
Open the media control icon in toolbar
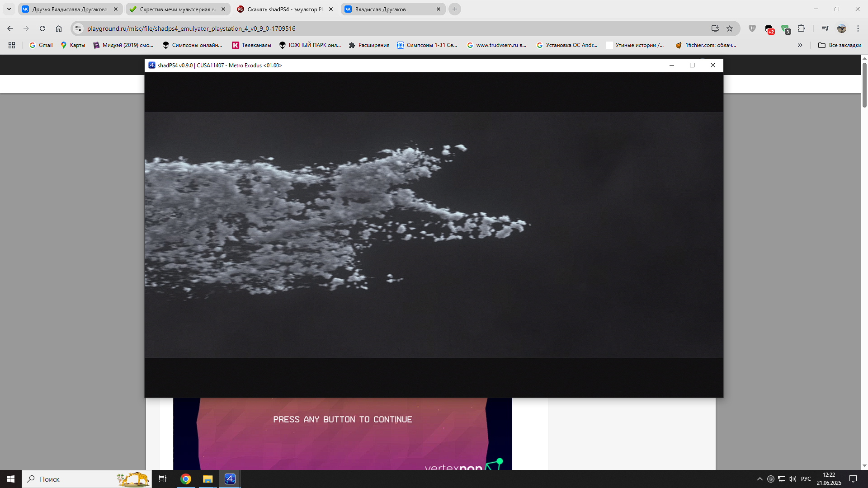pos(825,28)
